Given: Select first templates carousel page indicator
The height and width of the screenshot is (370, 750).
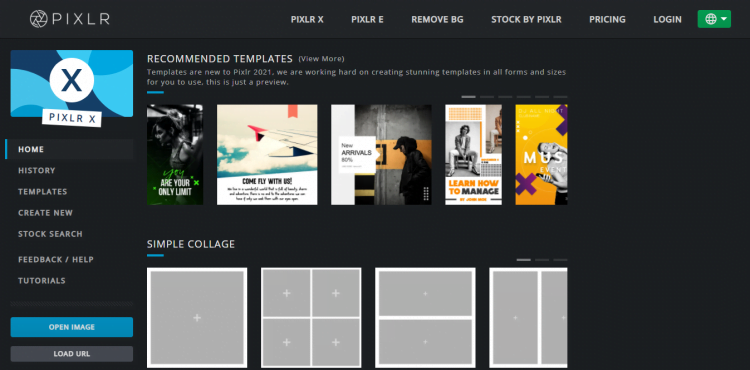Looking at the screenshot, I should [469, 97].
